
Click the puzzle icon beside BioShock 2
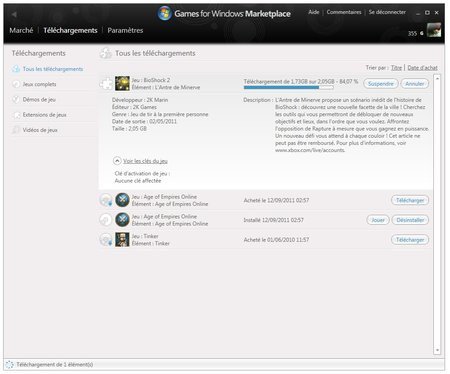pos(106,84)
